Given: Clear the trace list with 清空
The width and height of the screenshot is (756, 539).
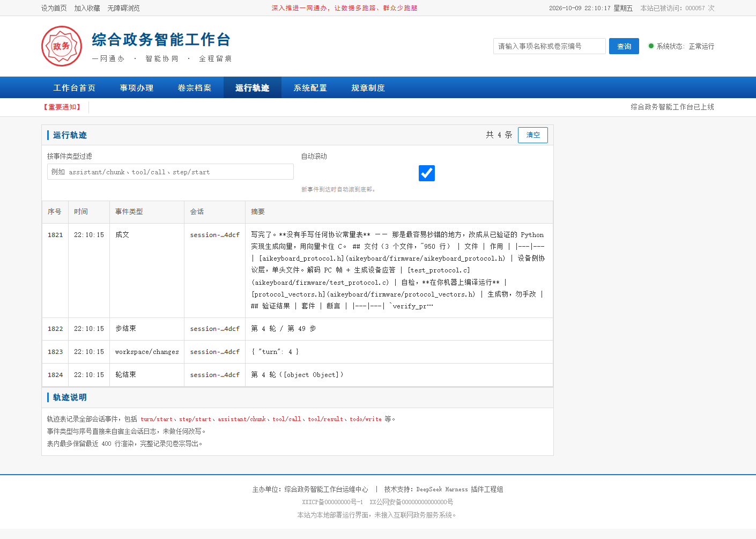Looking at the screenshot, I should point(533,135).
